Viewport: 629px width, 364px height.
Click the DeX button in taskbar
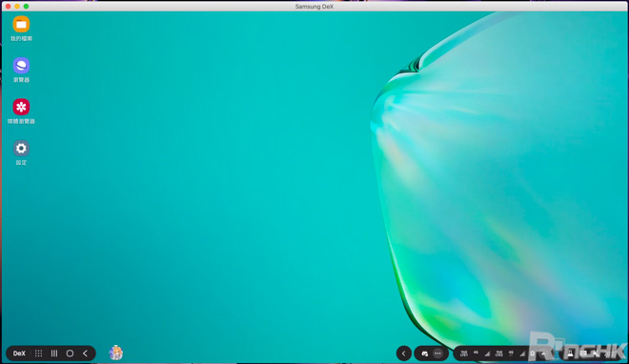(19, 354)
